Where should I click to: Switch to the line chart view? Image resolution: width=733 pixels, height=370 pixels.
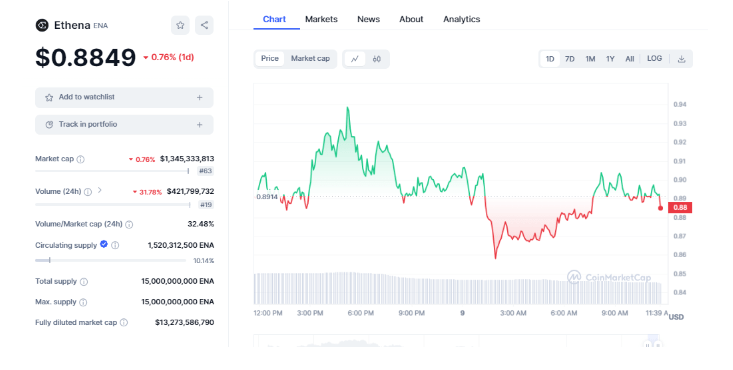[355, 59]
